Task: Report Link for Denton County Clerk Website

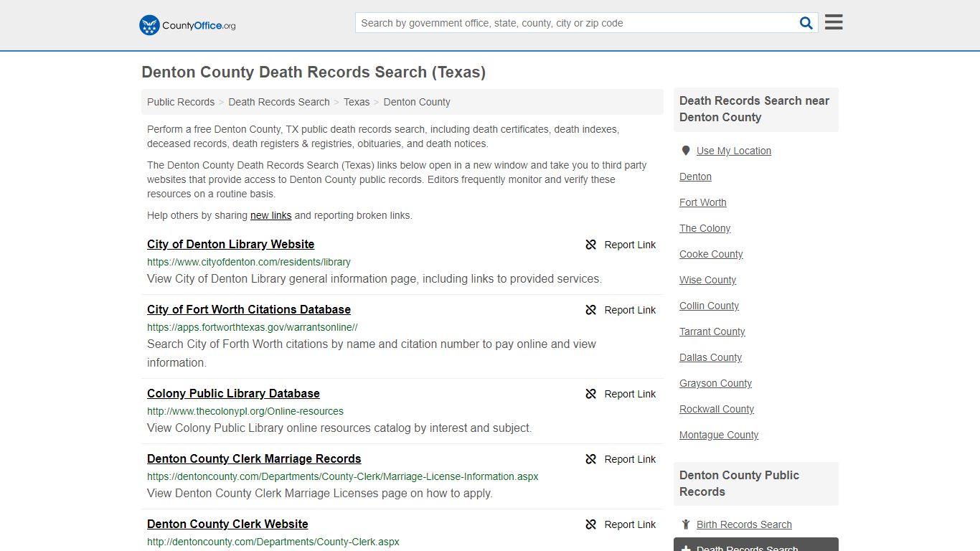Action: pos(621,524)
